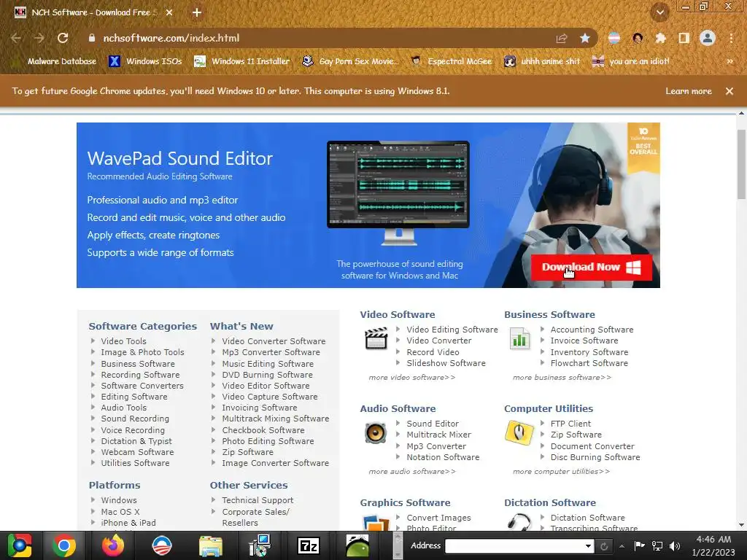Click the WavePad monitor screenshot image
The width and height of the screenshot is (747, 560).
(398, 192)
